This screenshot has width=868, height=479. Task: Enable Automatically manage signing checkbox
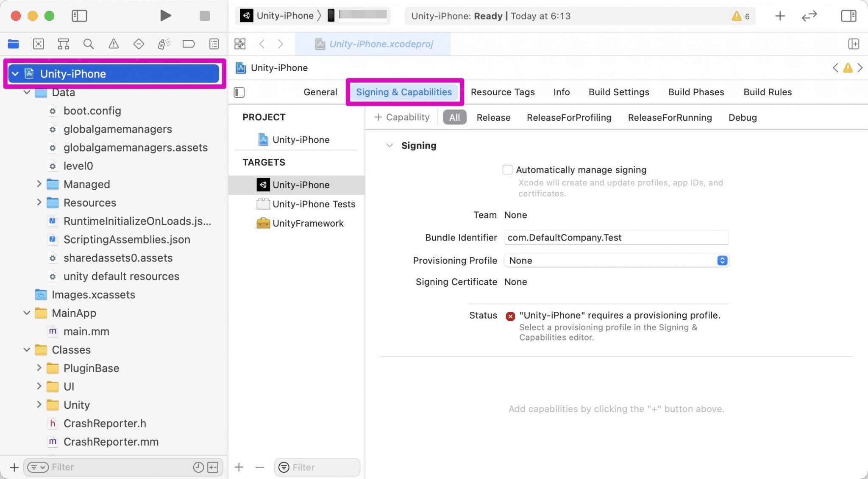507,170
